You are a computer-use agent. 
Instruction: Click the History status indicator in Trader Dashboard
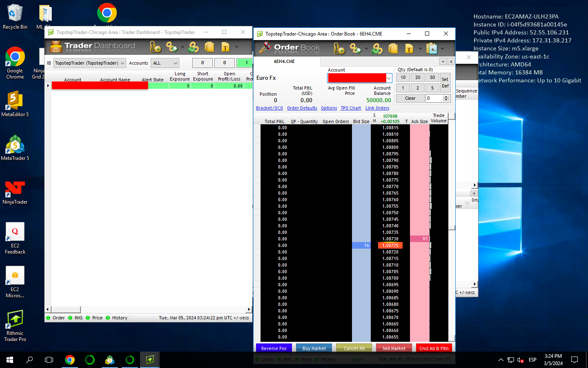pos(117,318)
